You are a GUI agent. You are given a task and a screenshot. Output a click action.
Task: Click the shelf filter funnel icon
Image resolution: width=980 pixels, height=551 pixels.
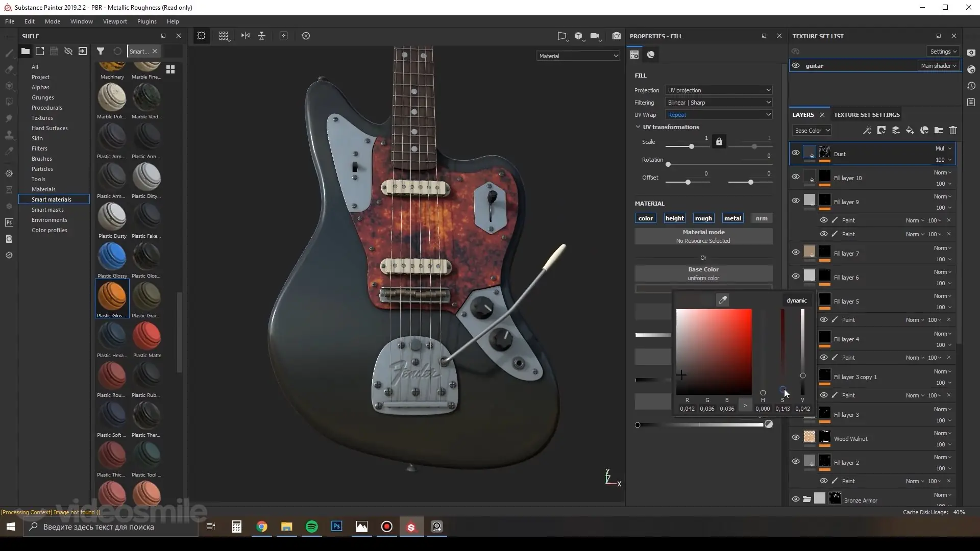101,51
